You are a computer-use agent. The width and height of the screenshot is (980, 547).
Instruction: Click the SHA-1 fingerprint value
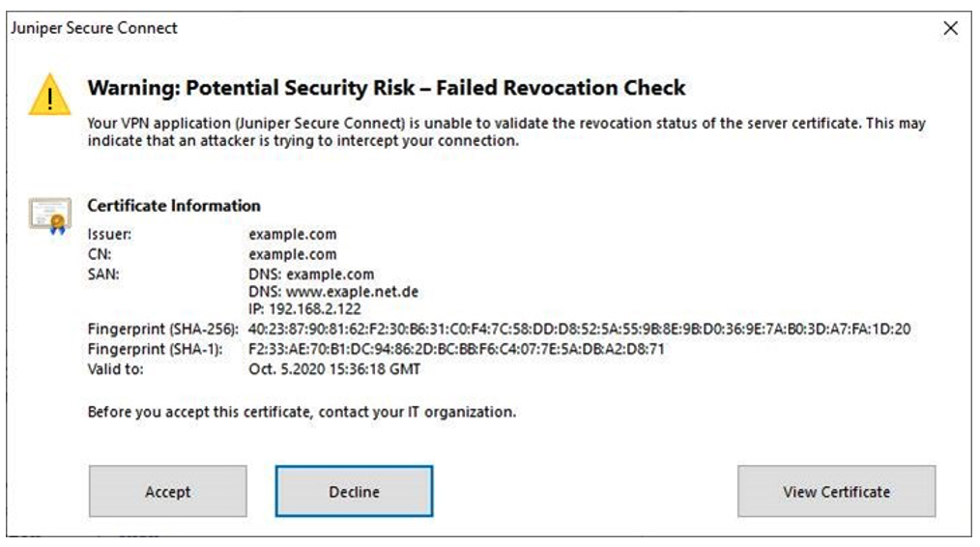(457, 349)
